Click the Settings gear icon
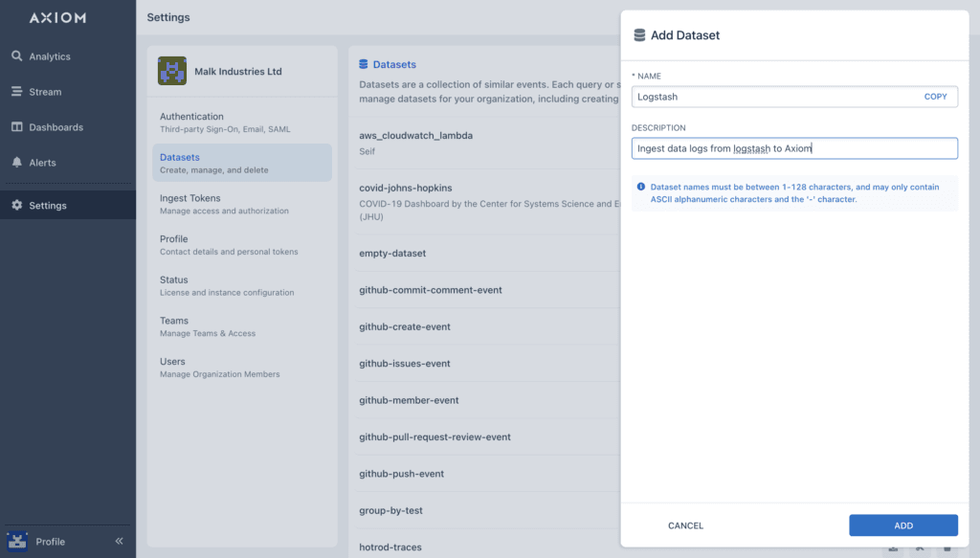980x558 pixels. (x=17, y=205)
